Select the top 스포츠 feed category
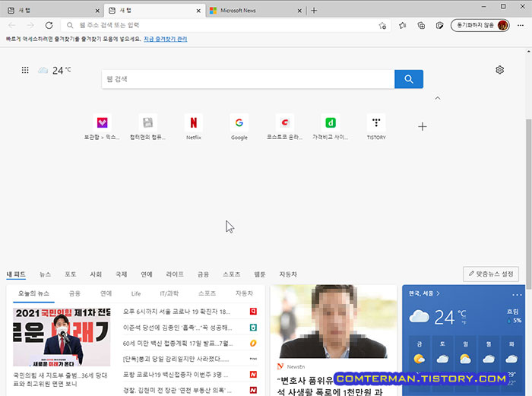 (231, 274)
